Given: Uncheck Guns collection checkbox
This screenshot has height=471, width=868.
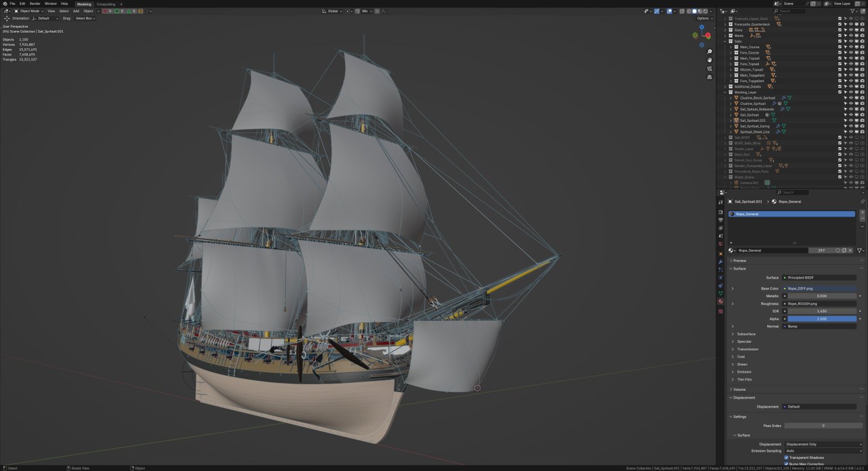Looking at the screenshot, I should 840,30.
